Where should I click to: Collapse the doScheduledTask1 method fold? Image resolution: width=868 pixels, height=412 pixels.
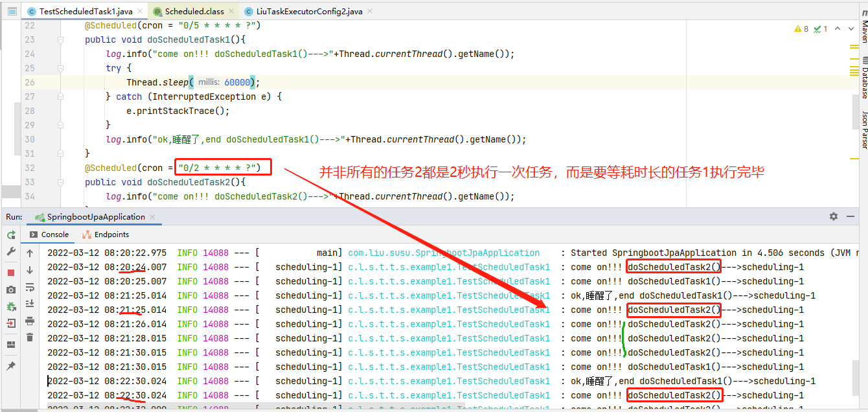60,40
